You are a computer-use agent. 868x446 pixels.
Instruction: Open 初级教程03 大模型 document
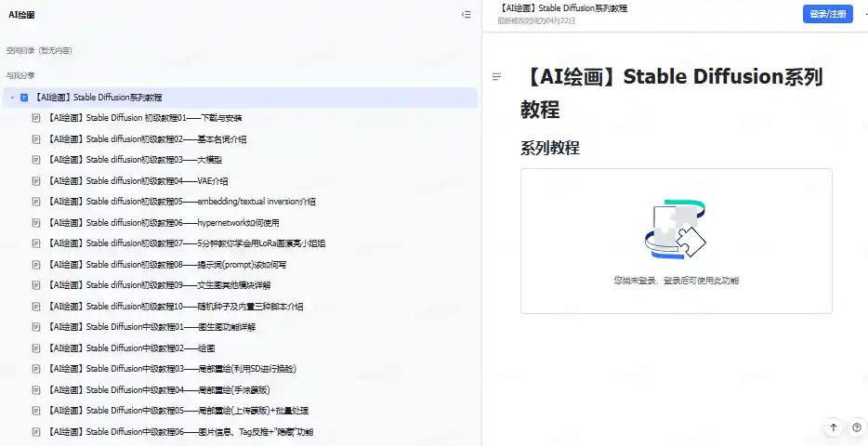pyautogui.click(x=135, y=160)
